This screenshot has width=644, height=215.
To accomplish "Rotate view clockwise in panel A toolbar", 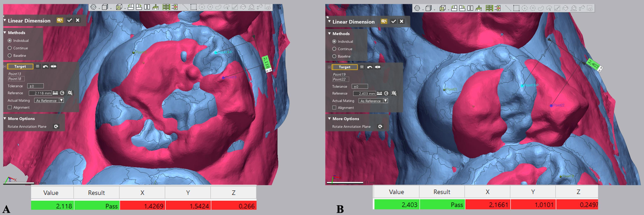I will 139,7.
